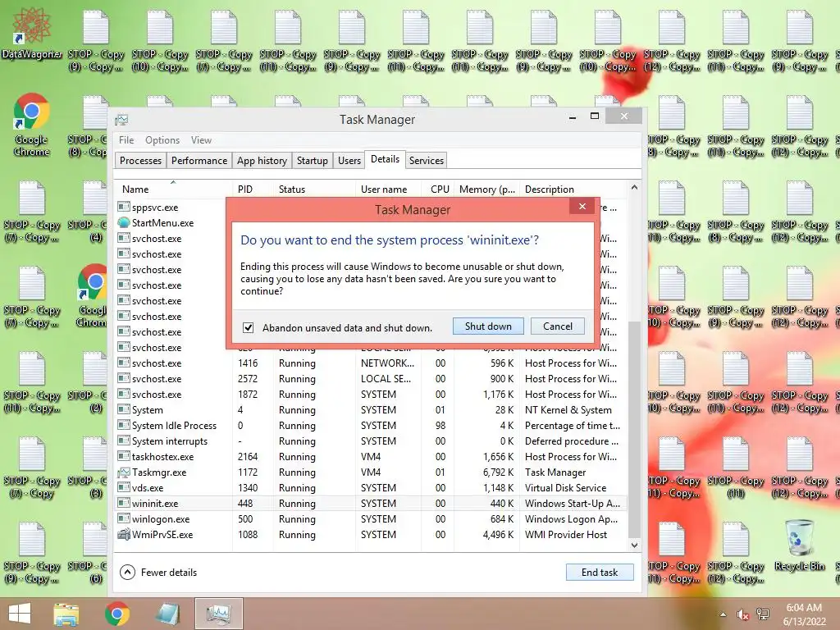This screenshot has height=630, width=840.
Task: Select the winlogon.exe icon
Action: click(x=124, y=518)
